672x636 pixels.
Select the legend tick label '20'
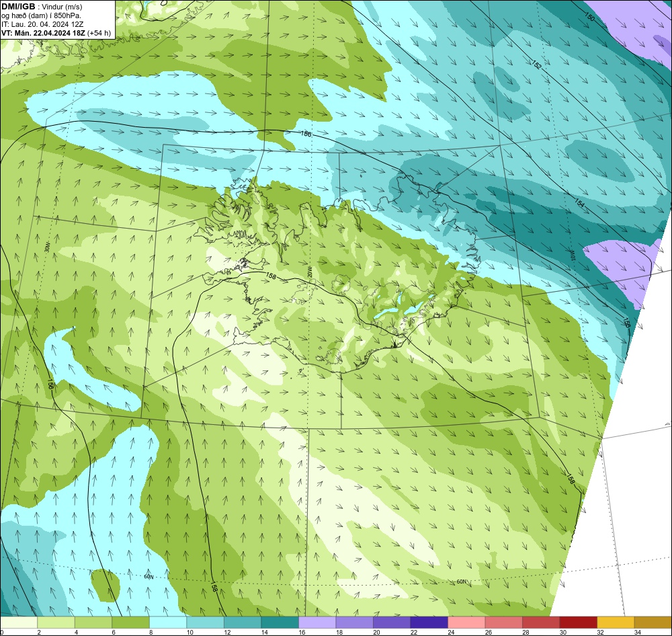coord(377,632)
